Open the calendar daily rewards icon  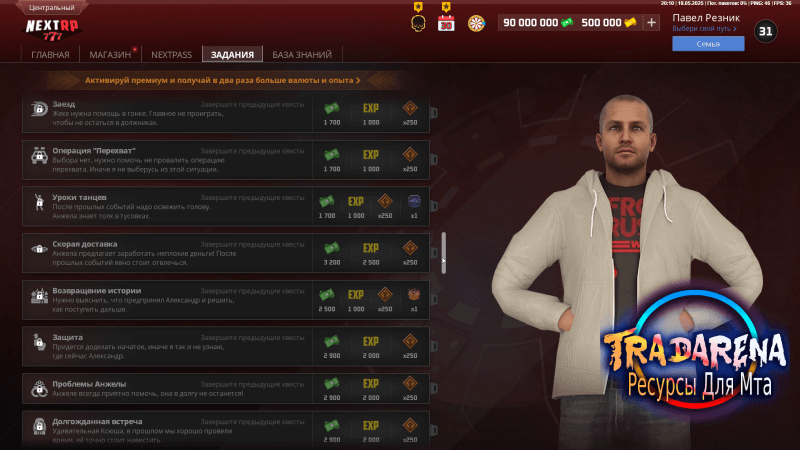point(446,23)
